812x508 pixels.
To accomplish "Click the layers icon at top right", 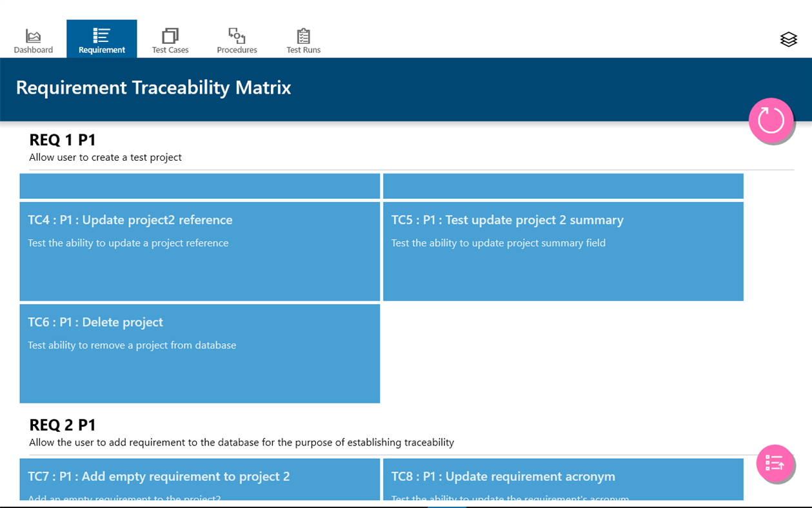I will pyautogui.click(x=788, y=39).
